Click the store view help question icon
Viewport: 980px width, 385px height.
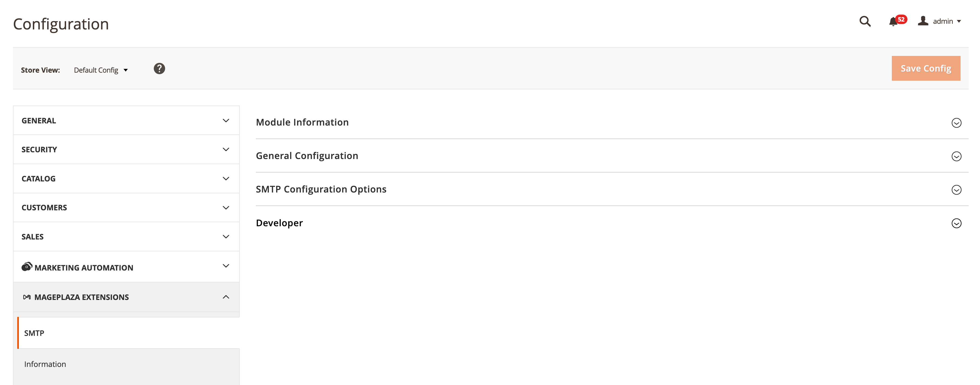159,69
